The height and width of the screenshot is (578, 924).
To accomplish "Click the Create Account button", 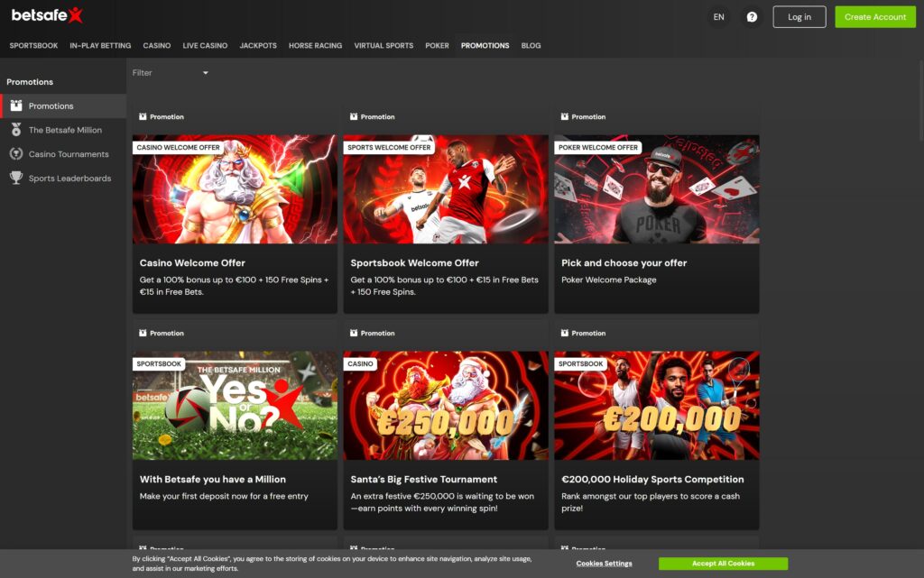I will coord(875,16).
